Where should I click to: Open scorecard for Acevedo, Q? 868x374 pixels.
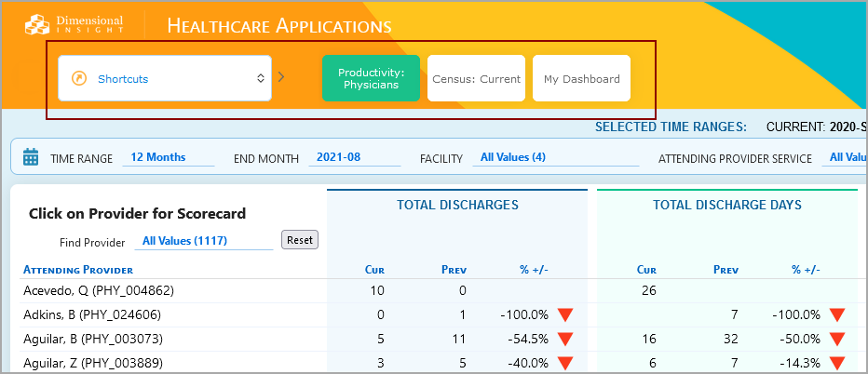tap(98, 290)
